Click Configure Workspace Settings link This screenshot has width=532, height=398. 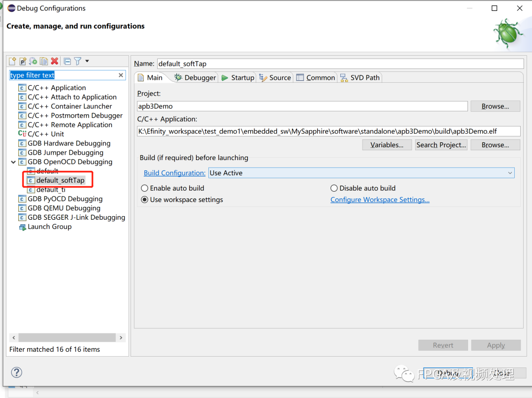click(380, 199)
